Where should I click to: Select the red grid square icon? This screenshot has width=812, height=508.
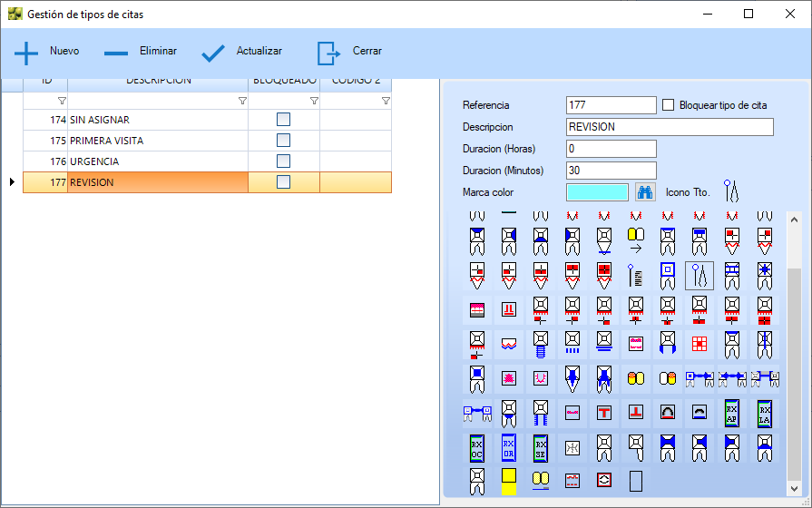(699, 344)
